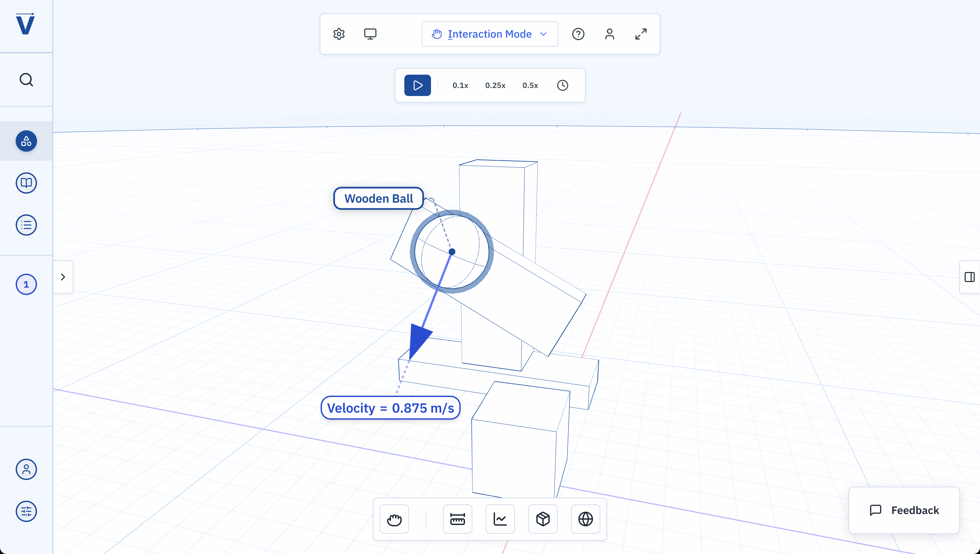Set playback speed to 0.1x
The height and width of the screenshot is (554, 980).
(460, 85)
